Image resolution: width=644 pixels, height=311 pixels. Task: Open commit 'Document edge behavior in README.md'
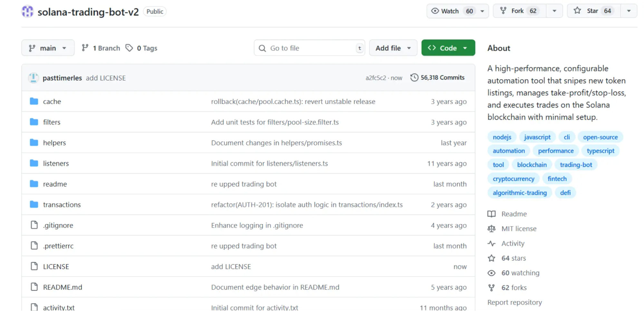point(275,287)
